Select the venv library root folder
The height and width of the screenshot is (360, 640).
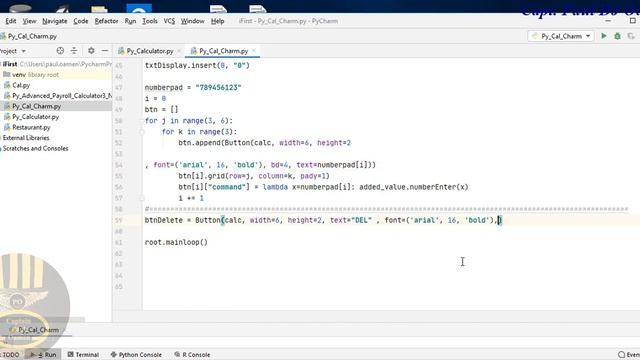point(56,75)
